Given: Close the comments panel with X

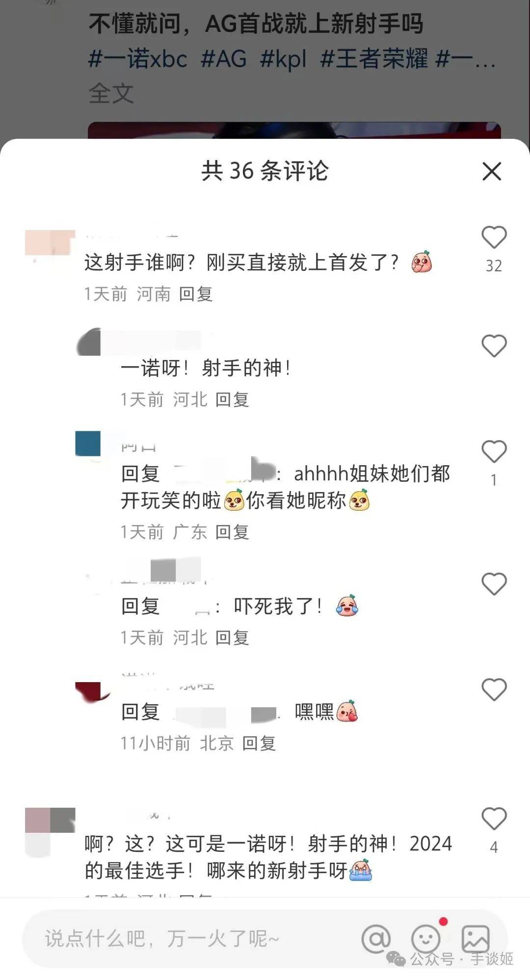Looking at the screenshot, I should [x=492, y=171].
